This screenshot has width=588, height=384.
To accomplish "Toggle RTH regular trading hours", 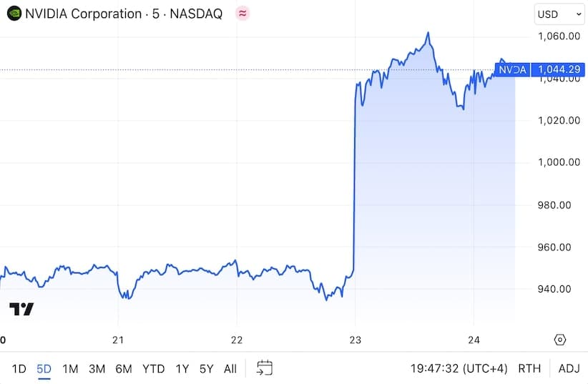I will tap(529, 368).
